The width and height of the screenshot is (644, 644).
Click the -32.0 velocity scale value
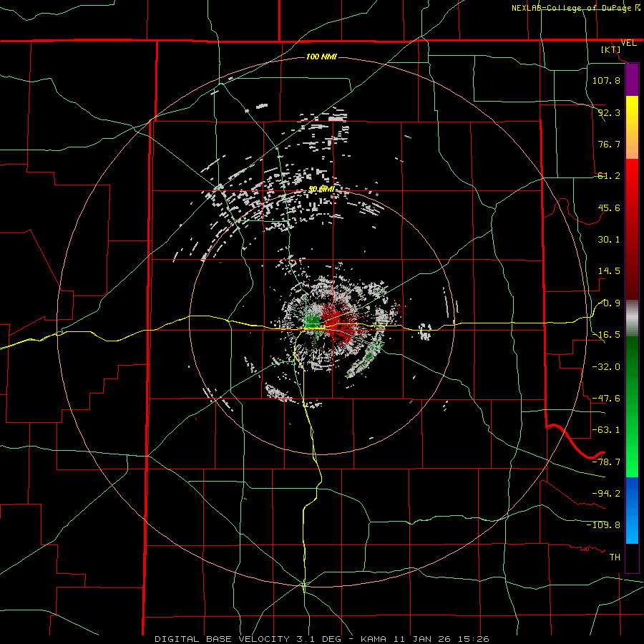[x=606, y=367]
